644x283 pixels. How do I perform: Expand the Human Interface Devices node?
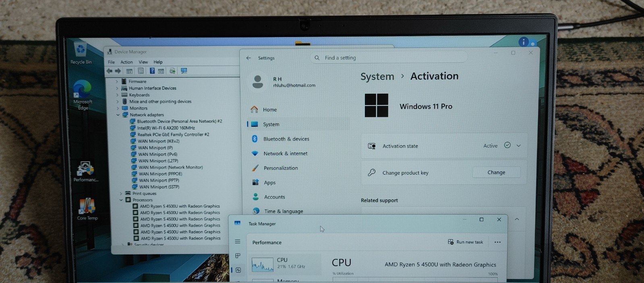[117, 88]
